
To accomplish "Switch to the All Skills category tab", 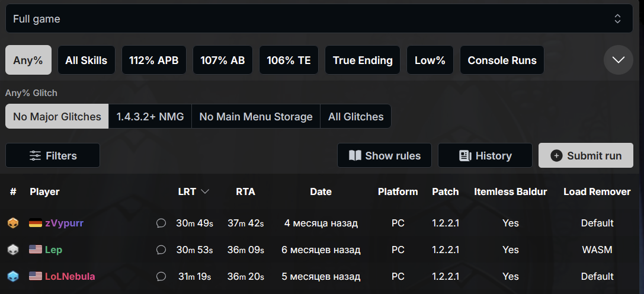I will (86, 60).
